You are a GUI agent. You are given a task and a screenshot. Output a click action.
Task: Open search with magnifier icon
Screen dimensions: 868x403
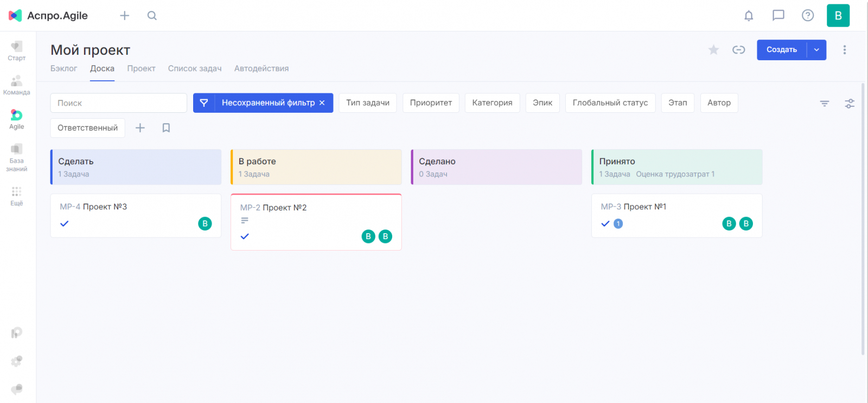pos(152,16)
